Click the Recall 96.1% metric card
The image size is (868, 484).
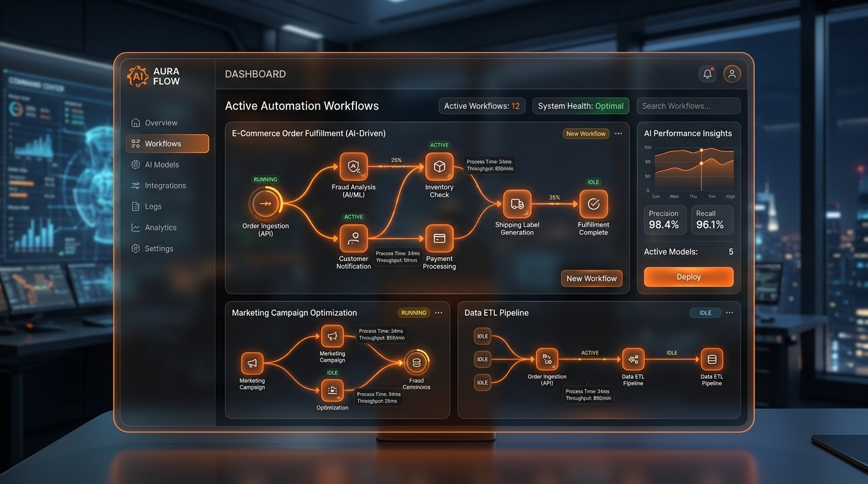[x=712, y=220]
